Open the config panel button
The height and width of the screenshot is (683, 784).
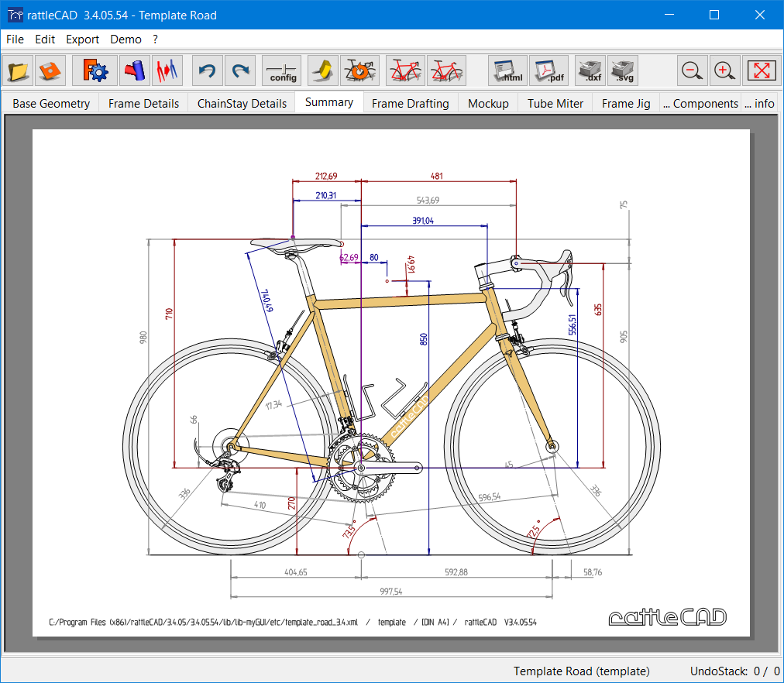coord(282,70)
